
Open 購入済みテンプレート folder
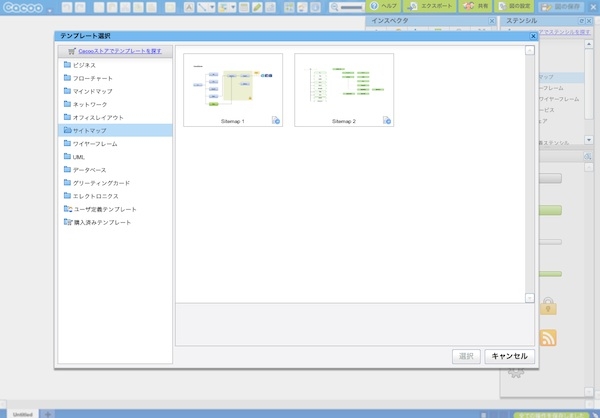coord(115,222)
